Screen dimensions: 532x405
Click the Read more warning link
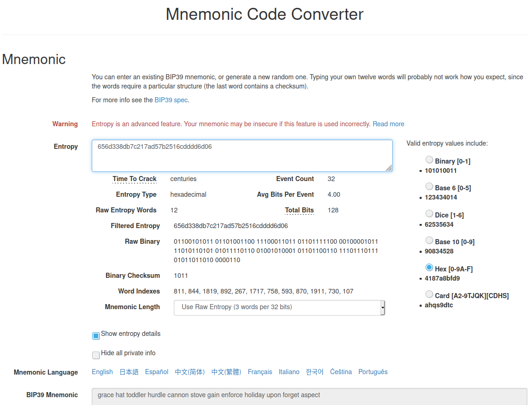tap(388, 123)
